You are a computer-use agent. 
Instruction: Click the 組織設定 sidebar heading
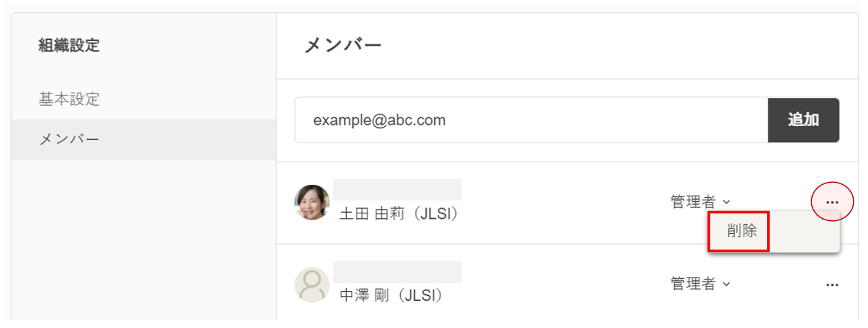[69, 46]
